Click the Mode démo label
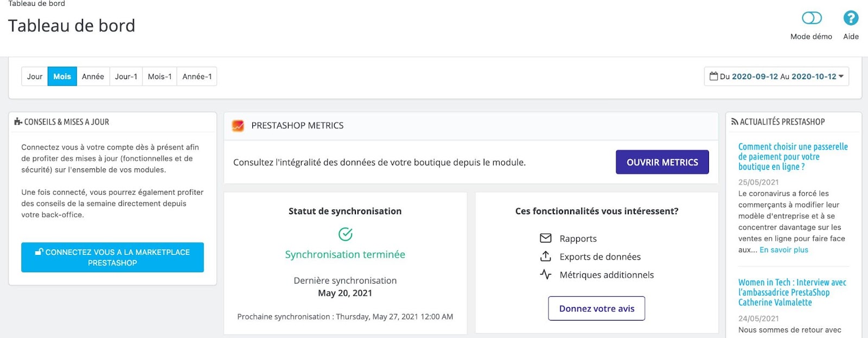This screenshot has height=338, width=868. coord(811,36)
